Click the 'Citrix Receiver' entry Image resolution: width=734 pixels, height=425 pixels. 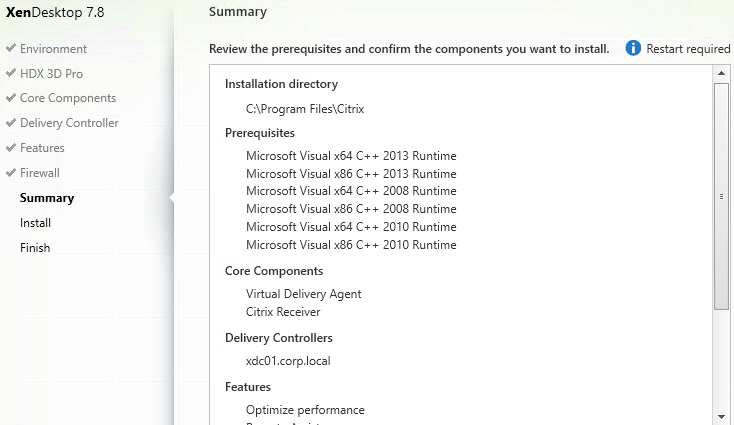click(x=283, y=312)
